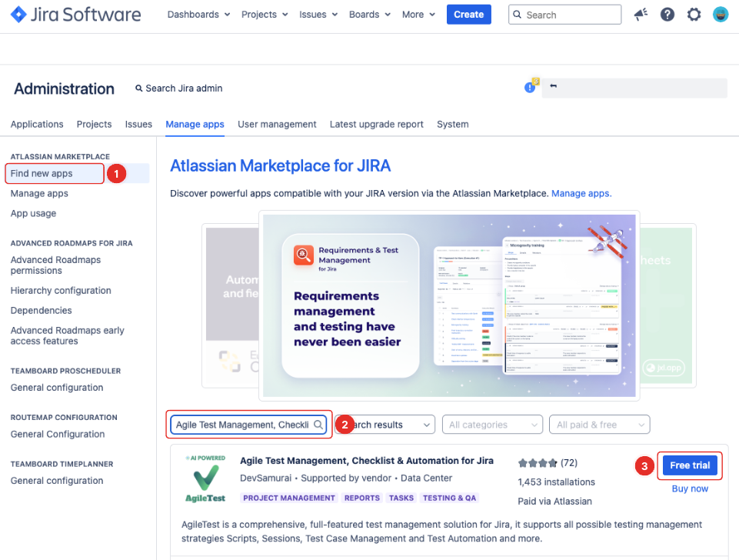Open the All paid & free dropdown
The image size is (739, 560).
tap(599, 425)
